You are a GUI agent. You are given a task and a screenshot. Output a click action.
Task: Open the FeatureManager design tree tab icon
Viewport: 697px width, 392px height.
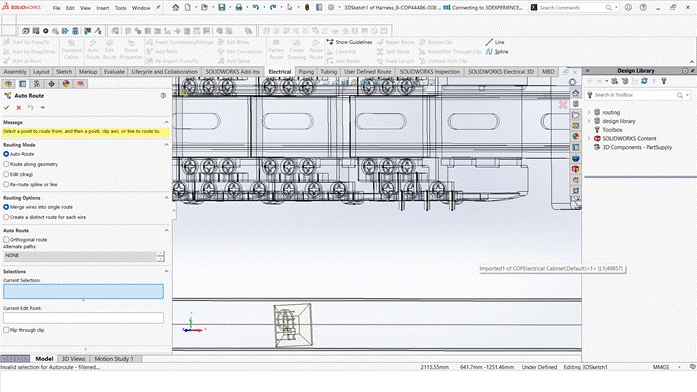pos(8,84)
